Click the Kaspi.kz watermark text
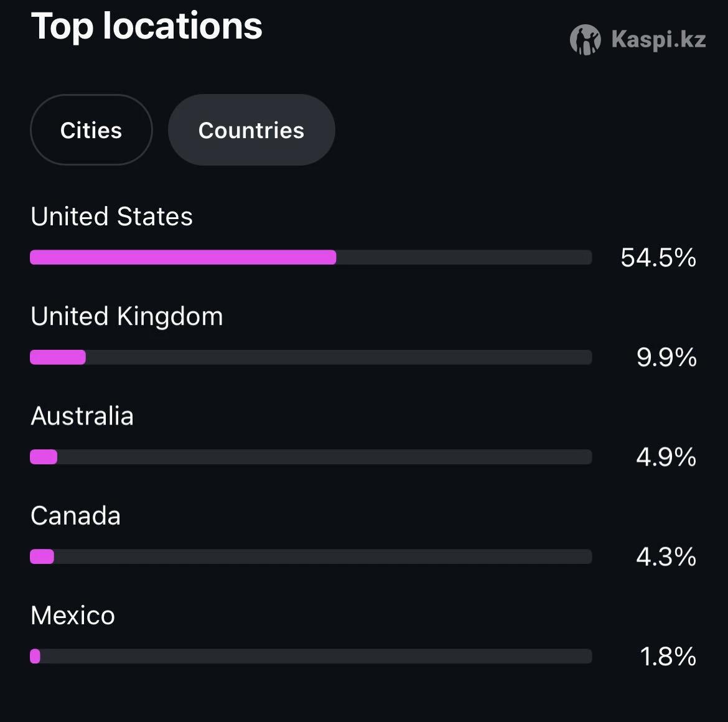 coord(658,40)
